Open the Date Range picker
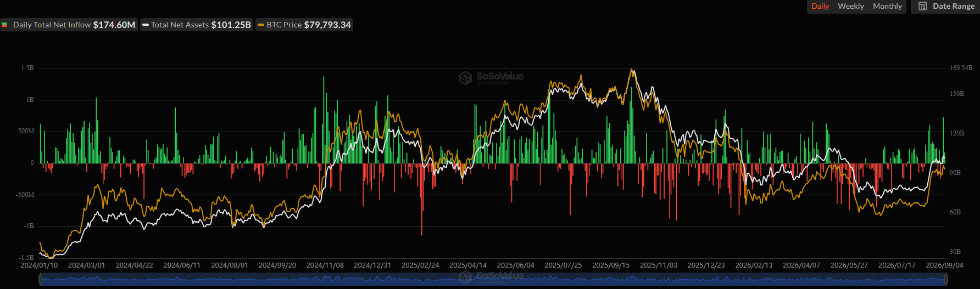980x289 pixels. (945, 6)
